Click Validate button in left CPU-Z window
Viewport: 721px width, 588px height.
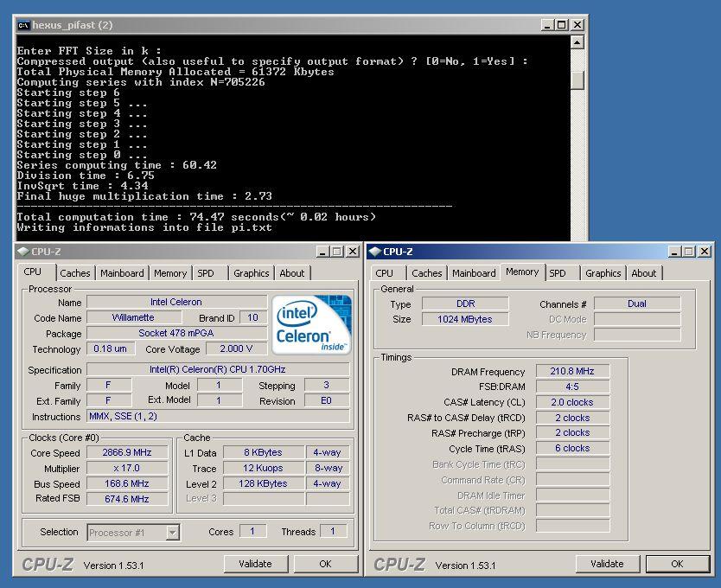tap(256, 564)
